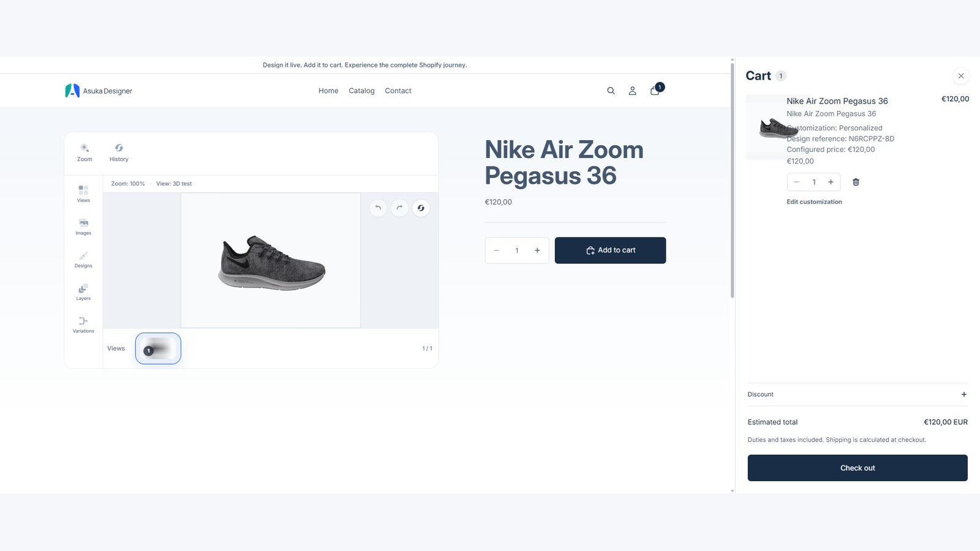Click the large product title heading

[x=564, y=163]
